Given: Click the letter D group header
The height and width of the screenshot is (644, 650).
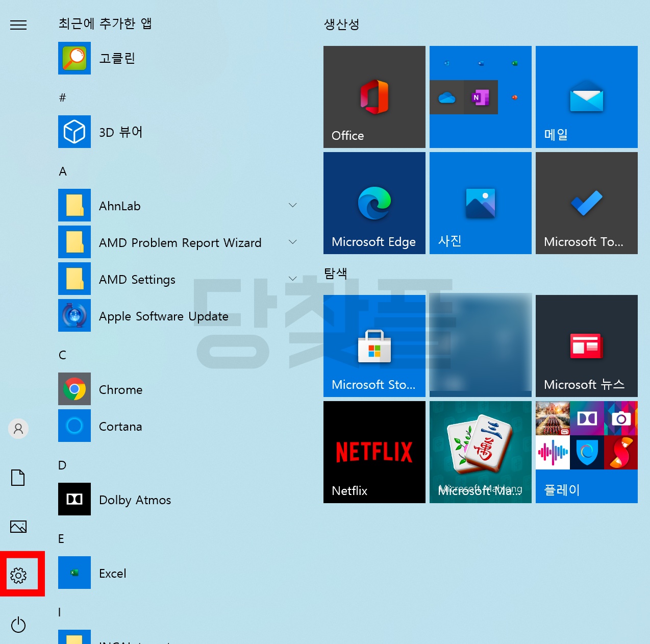Looking at the screenshot, I should coord(62,465).
